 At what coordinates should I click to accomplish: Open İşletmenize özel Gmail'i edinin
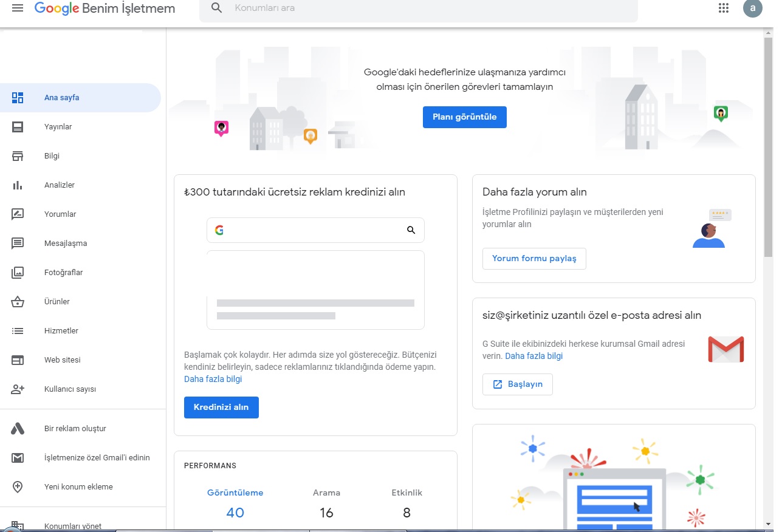(80, 458)
